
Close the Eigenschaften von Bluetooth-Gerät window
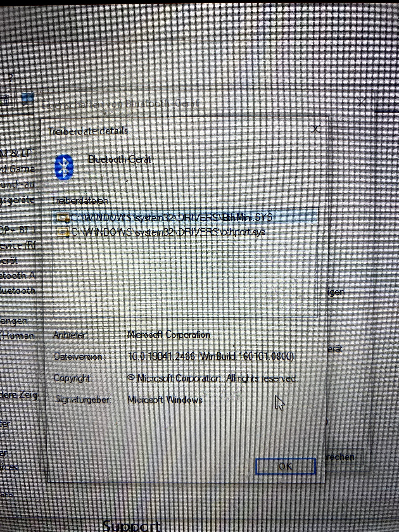(x=362, y=103)
